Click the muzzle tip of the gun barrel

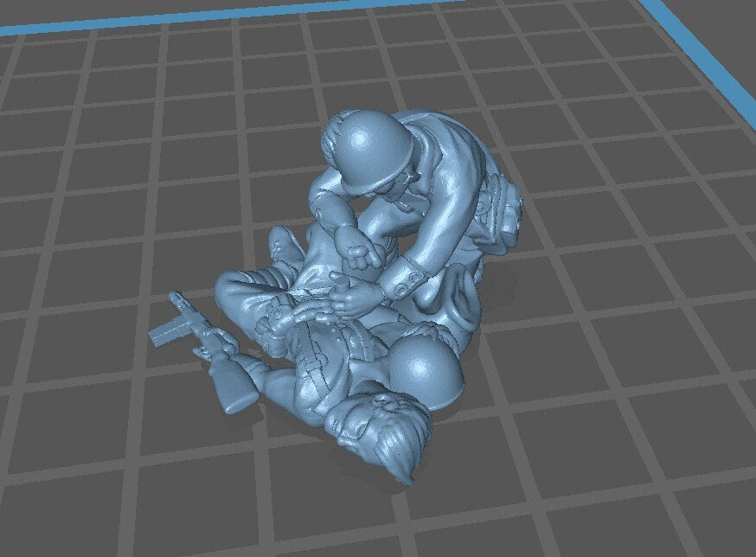pos(176,297)
